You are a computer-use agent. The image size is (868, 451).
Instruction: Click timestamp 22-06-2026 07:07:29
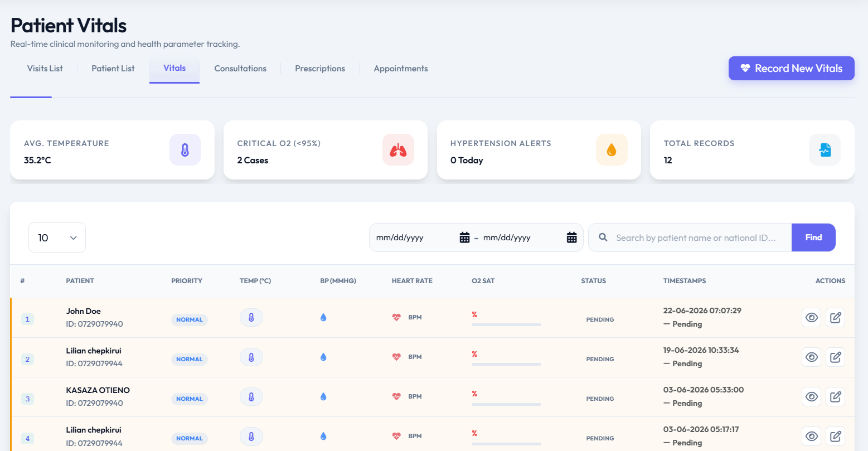point(702,311)
